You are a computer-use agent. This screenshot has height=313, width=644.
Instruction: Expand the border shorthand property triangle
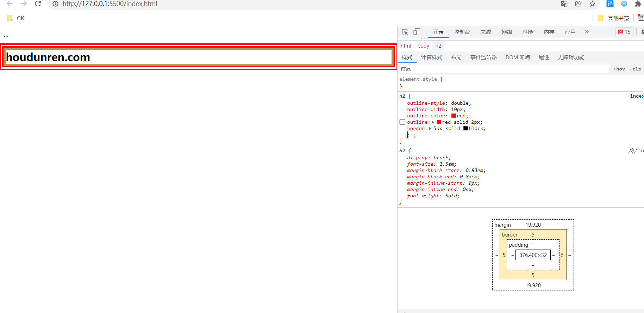click(430, 129)
